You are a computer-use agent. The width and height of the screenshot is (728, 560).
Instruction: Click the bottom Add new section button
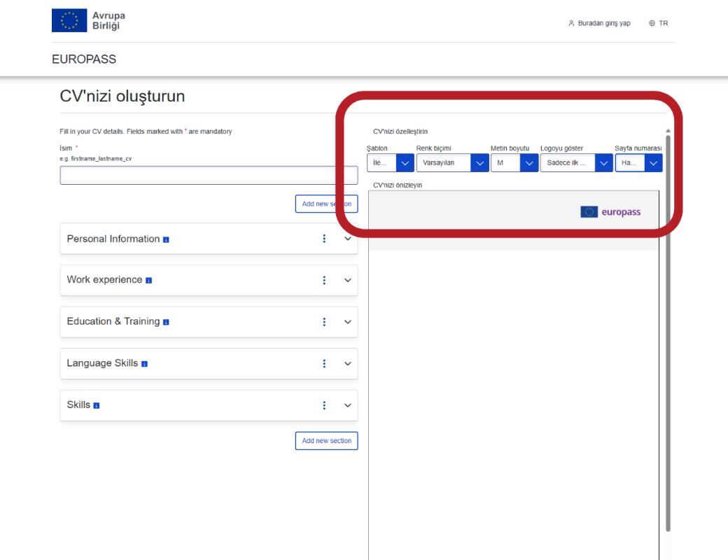coord(326,441)
